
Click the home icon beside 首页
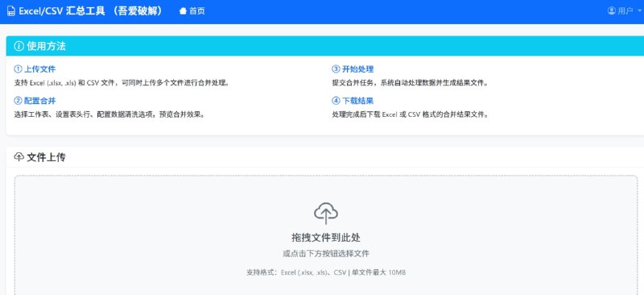click(x=183, y=11)
